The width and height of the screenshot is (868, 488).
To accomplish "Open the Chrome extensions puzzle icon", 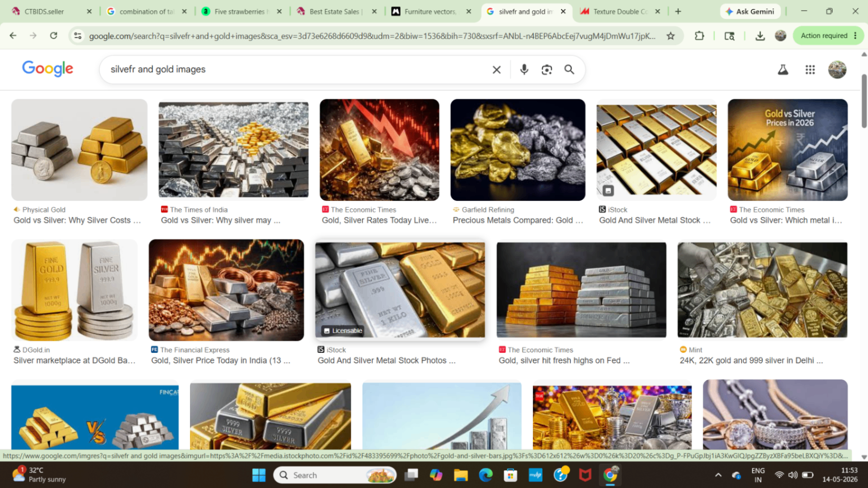I will click(x=700, y=36).
